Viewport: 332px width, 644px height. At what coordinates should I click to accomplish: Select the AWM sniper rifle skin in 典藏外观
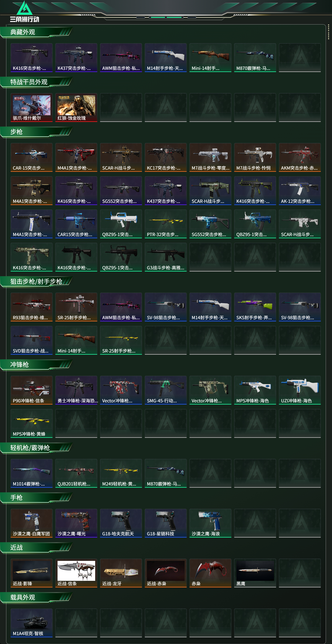121,57
